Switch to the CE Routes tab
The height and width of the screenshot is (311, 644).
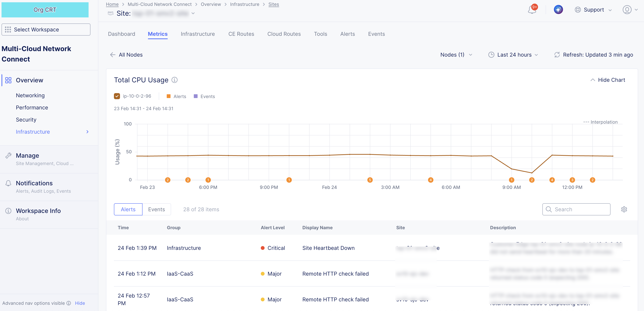click(241, 34)
